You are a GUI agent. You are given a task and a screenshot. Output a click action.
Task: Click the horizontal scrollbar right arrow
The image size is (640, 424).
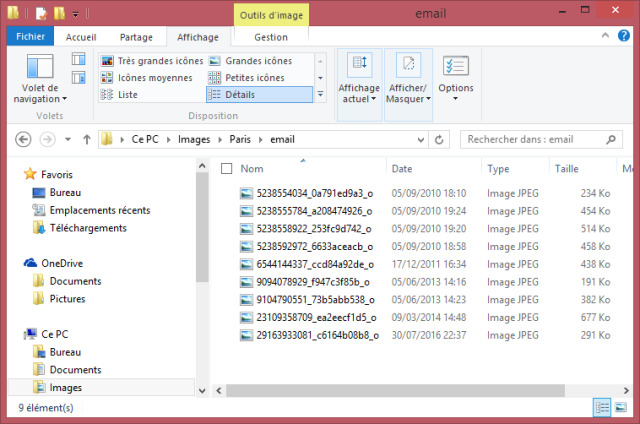point(626,391)
